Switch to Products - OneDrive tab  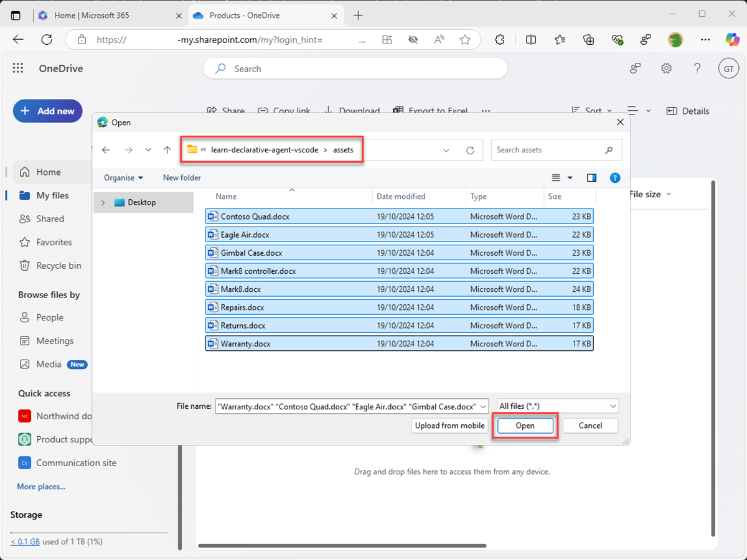pos(268,15)
